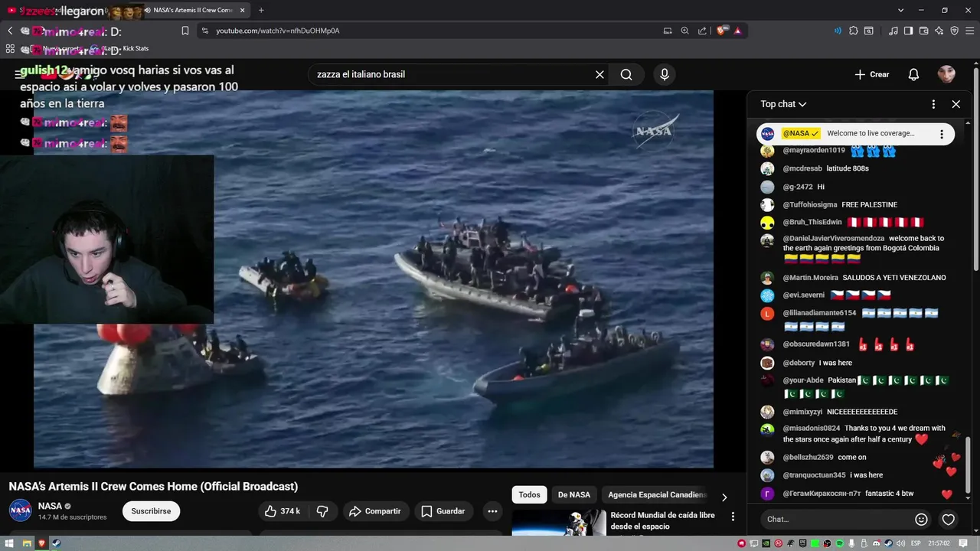The width and height of the screenshot is (980, 551).
Task: Click the zoom magnifier icon in address bar
Action: pos(684,31)
